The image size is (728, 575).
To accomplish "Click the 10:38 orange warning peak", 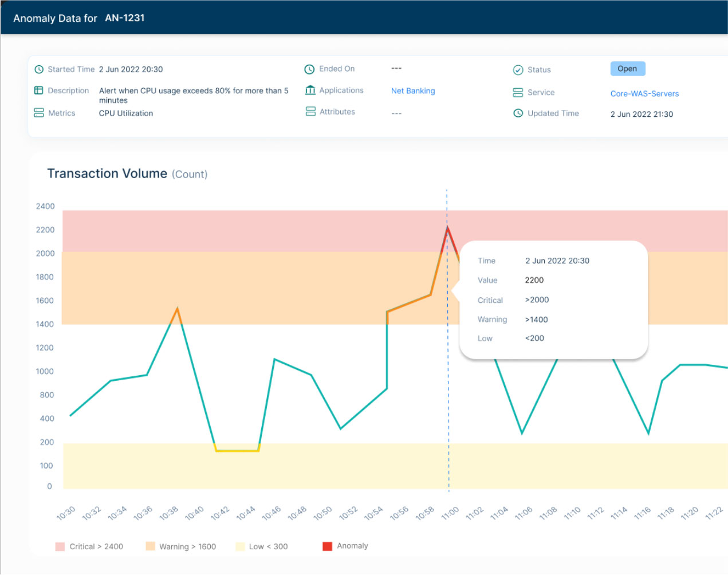I will (177, 310).
